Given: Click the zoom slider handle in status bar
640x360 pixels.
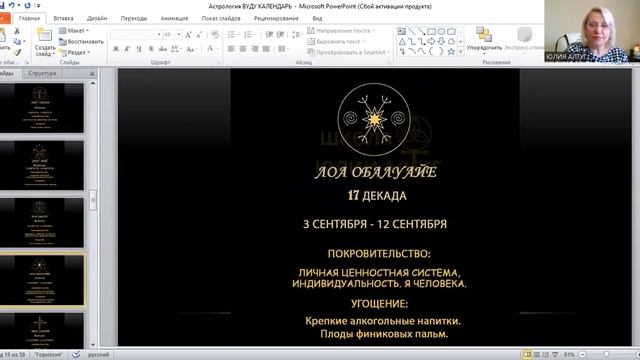Looking at the screenshot, I should point(606,354).
